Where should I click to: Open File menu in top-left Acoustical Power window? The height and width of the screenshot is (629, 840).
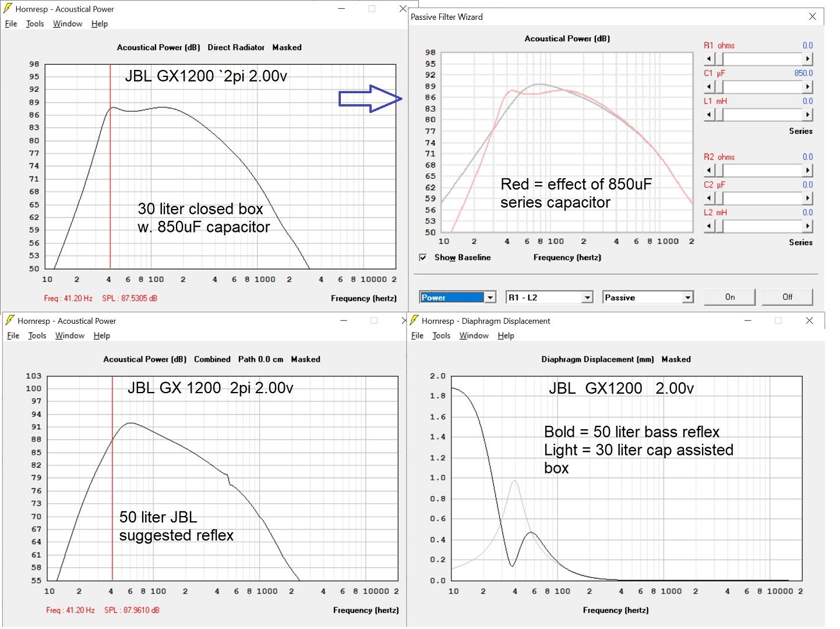(x=11, y=24)
